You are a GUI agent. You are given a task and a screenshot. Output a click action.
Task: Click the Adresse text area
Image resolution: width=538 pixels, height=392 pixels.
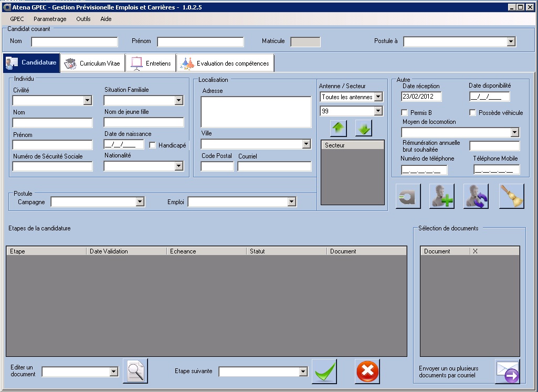point(256,112)
